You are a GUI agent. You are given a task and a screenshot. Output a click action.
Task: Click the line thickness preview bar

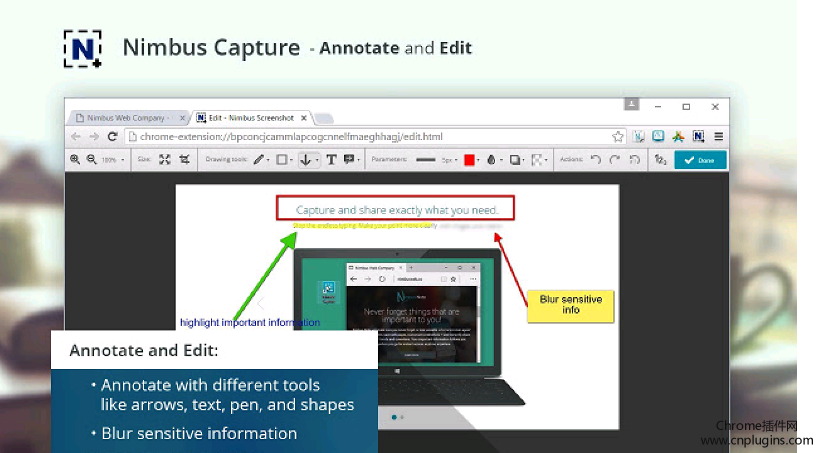pos(426,160)
